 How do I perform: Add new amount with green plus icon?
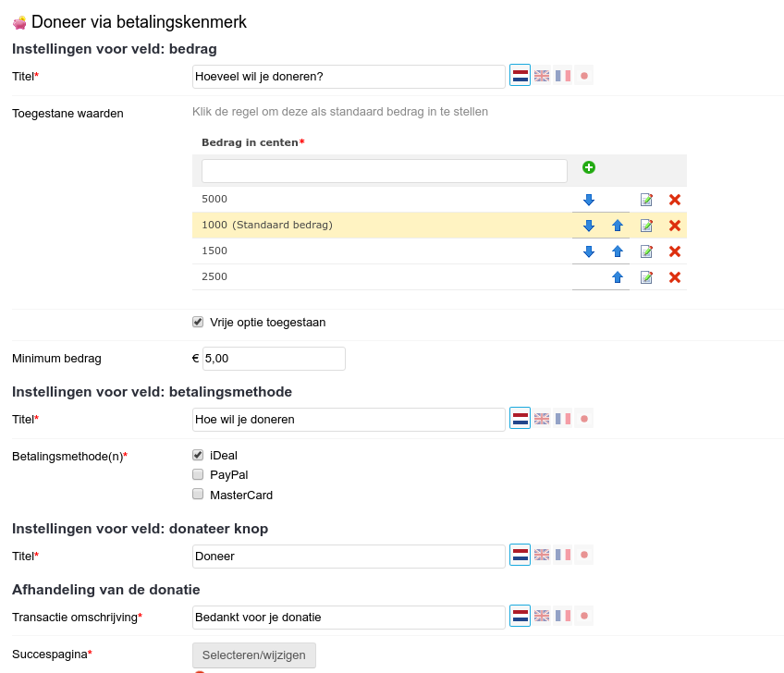coord(589,167)
